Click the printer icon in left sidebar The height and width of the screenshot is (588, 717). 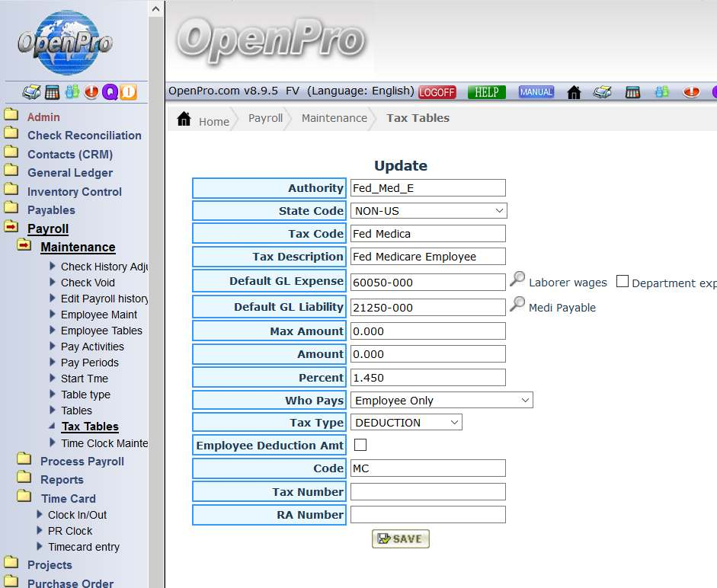(x=30, y=92)
